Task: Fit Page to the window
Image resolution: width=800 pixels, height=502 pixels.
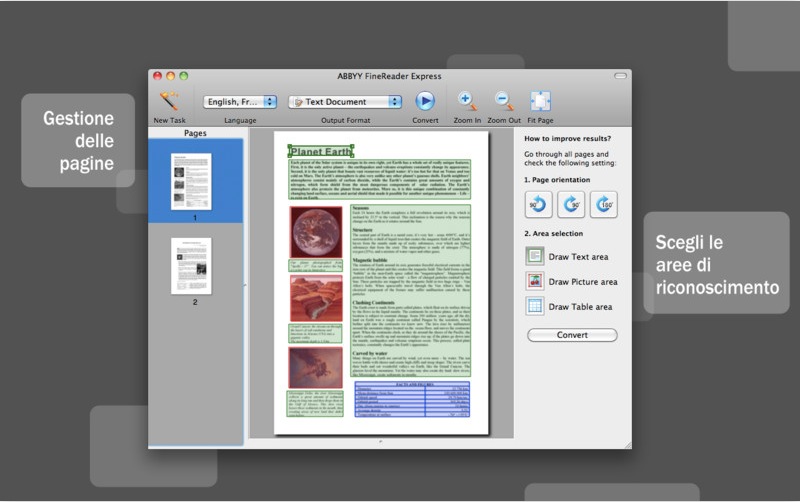Action: (540, 100)
